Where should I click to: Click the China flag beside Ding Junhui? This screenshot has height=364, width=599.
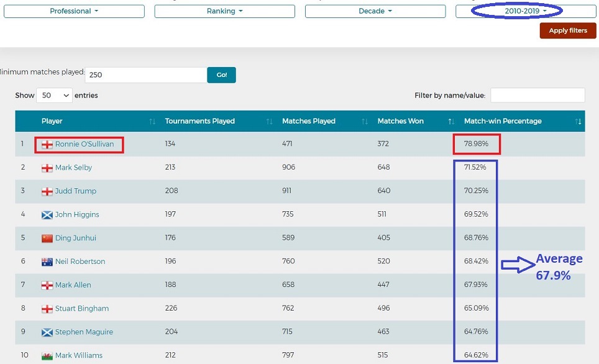pos(47,239)
